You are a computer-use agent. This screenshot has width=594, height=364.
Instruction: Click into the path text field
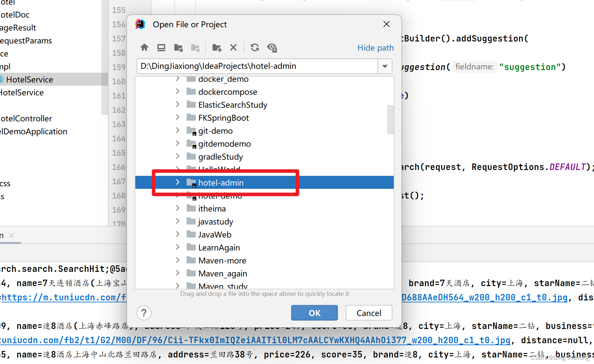pyautogui.click(x=257, y=66)
